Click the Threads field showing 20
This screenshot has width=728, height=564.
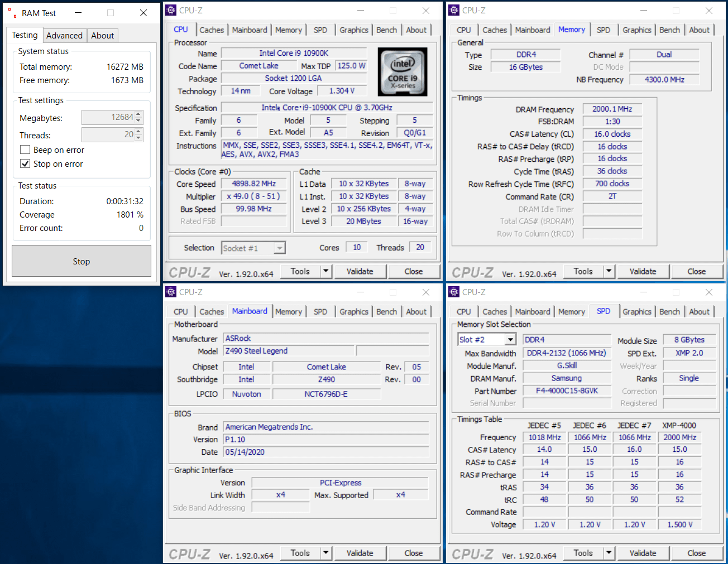(109, 134)
